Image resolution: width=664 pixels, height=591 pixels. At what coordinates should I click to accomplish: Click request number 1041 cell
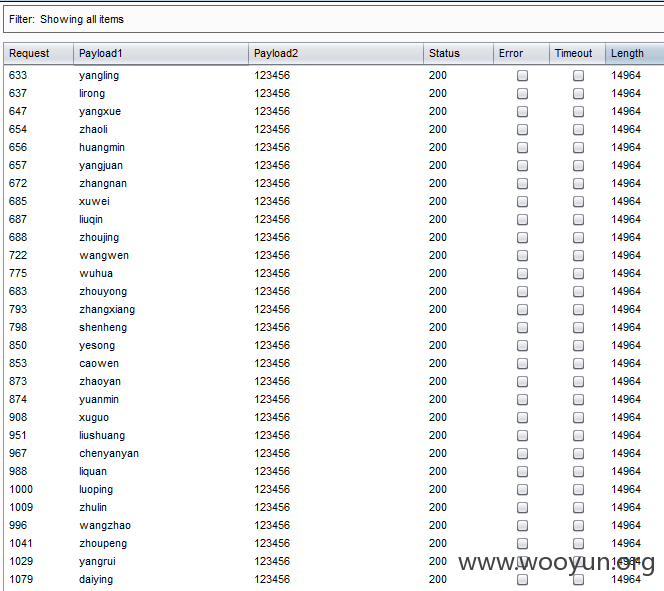[21, 543]
